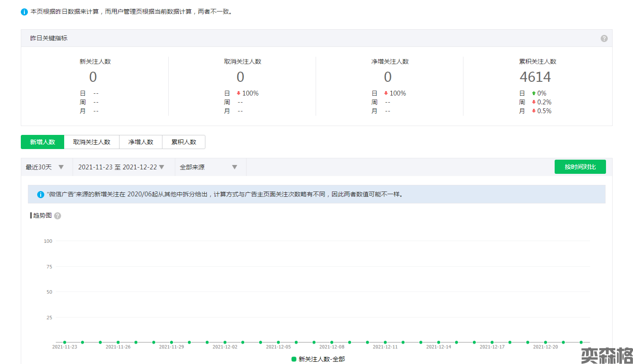Click the 4614 cumulative followers number

tap(535, 77)
